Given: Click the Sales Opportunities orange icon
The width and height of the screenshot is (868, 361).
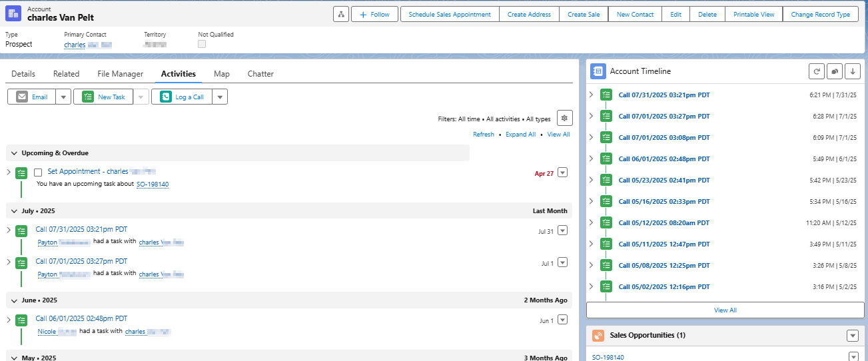Looking at the screenshot, I should point(598,336).
